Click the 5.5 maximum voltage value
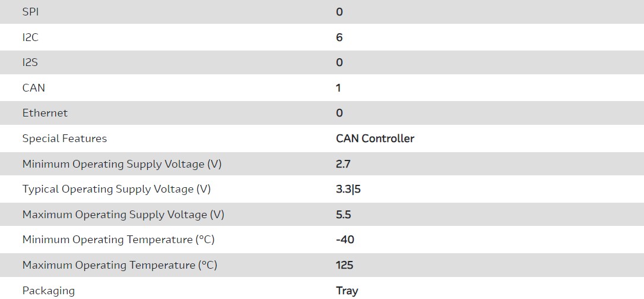The width and height of the screenshot is (644, 299). pos(344,215)
